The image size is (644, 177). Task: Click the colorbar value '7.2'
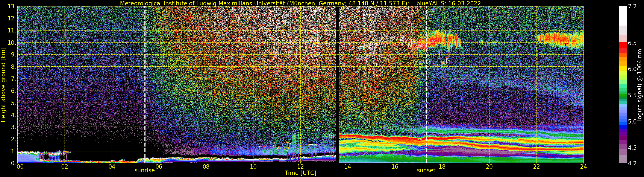pos(632,6)
